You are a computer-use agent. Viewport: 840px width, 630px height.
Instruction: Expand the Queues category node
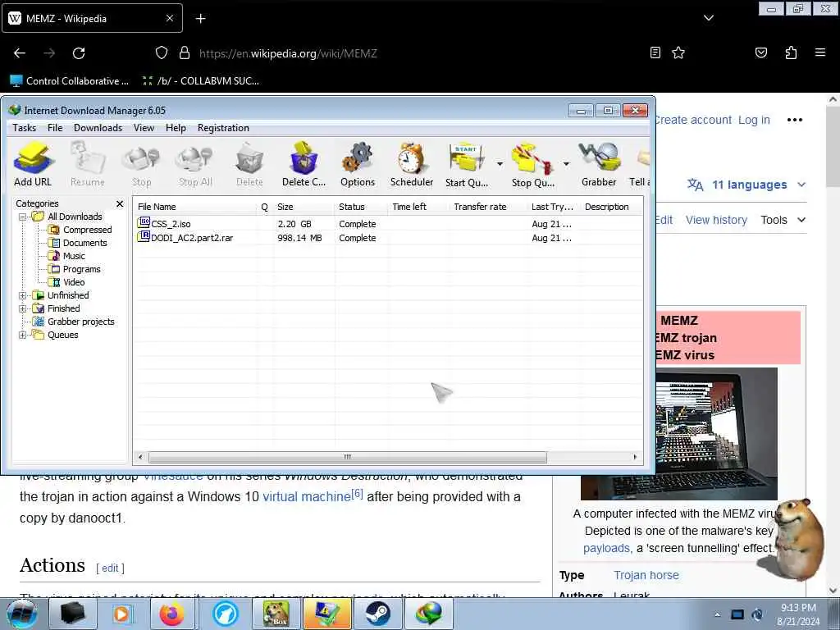[x=22, y=336]
